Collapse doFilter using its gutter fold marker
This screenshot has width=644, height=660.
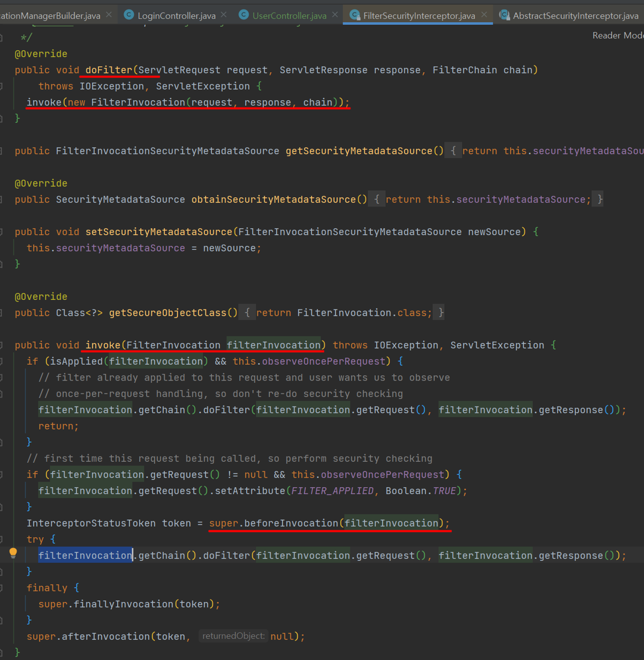(x=2, y=86)
